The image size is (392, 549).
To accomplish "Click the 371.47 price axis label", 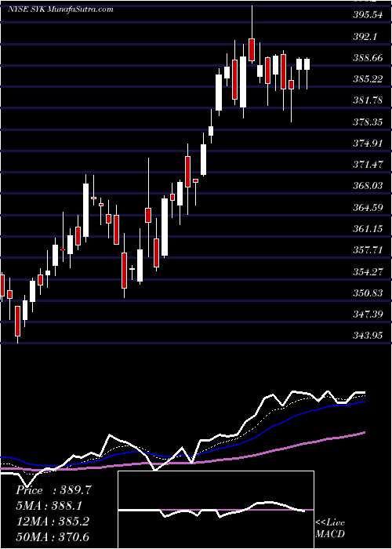I will (x=368, y=165).
